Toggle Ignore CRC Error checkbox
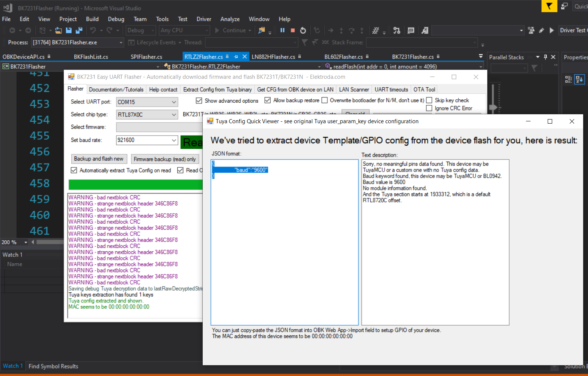Image resolution: width=588 pixels, height=376 pixels. coord(429,108)
